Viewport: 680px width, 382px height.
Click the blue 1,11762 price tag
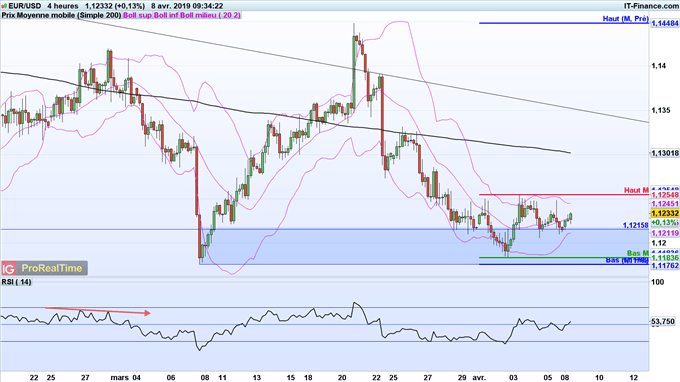[x=665, y=266]
